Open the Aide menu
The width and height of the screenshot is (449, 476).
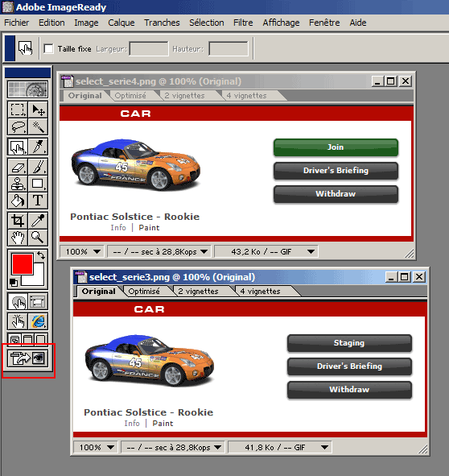tap(358, 23)
